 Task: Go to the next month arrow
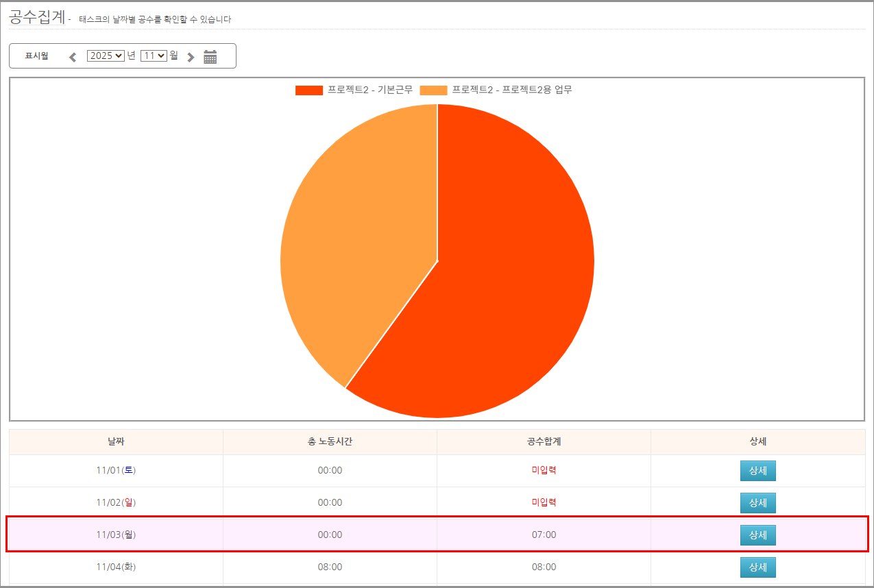point(191,57)
